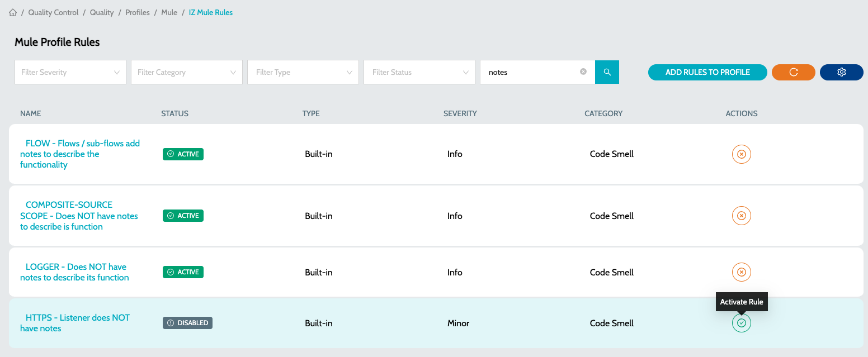Screen dimensions: 868x357
Task: Click ADD RULES TO PROFILE button
Action: [x=707, y=72]
